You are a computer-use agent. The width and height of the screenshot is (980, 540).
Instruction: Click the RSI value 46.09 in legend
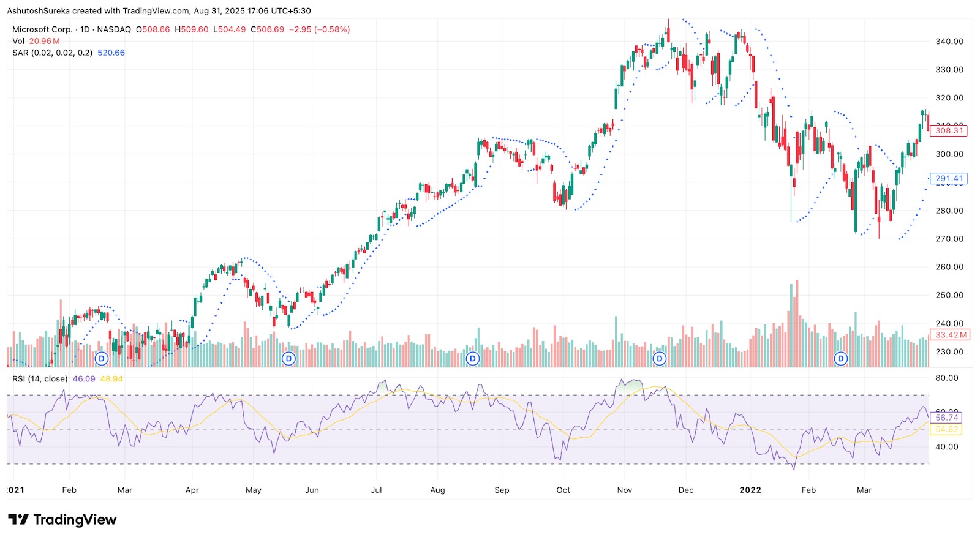tap(84, 379)
